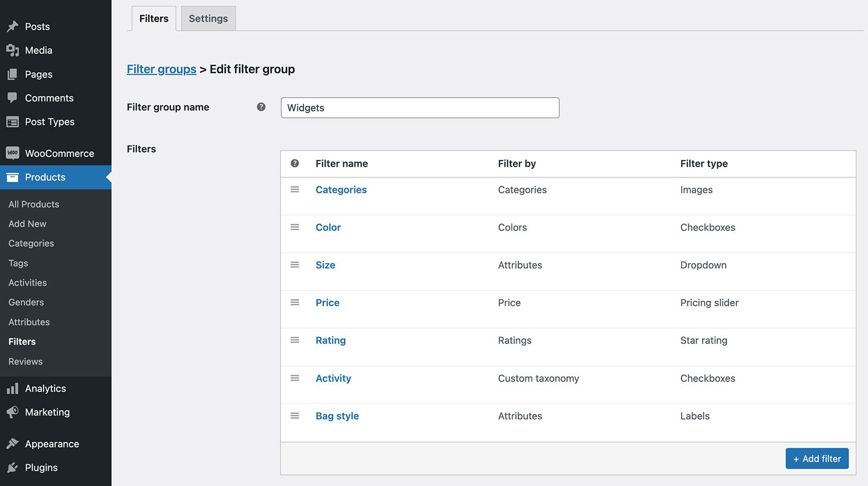The height and width of the screenshot is (486, 868).
Task: Click the WooCommerce sidebar icon
Action: click(x=13, y=152)
